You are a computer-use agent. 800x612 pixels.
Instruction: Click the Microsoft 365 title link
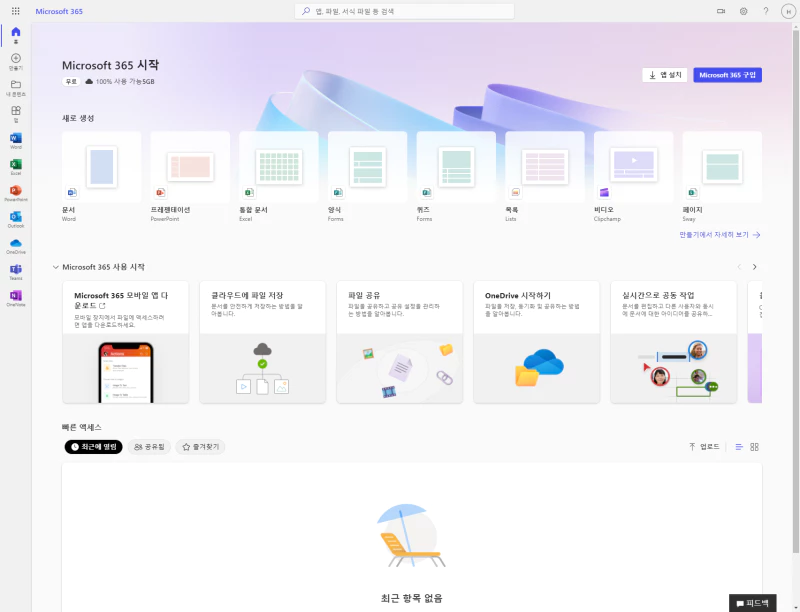point(59,11)
